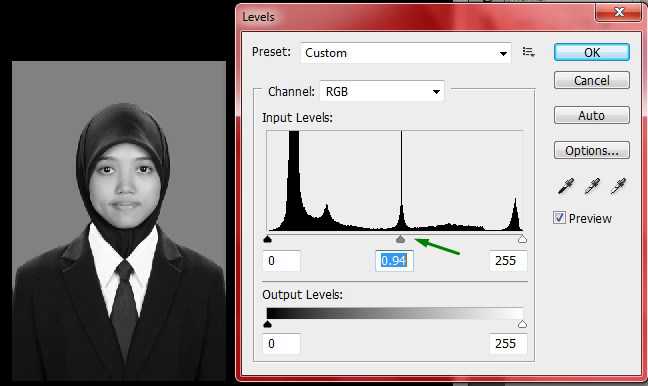Click the input shadow black slider handle
Screen dimensions: 648x386
click(x=267, y=239)
